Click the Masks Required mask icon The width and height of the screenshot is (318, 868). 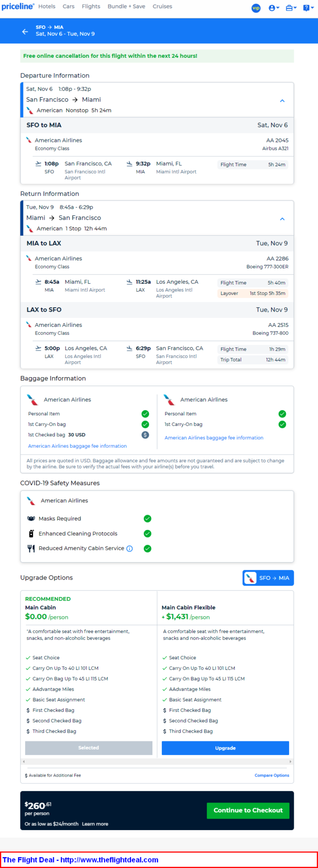coord(31,518)
